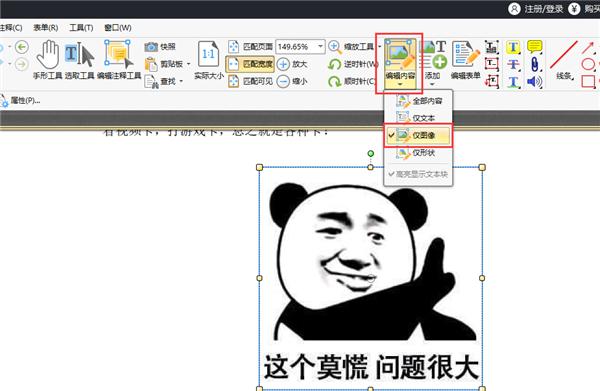Click Fit Page (匹配页面)
The height and width of the screenshot is (391, 600).
coord(250,47)
